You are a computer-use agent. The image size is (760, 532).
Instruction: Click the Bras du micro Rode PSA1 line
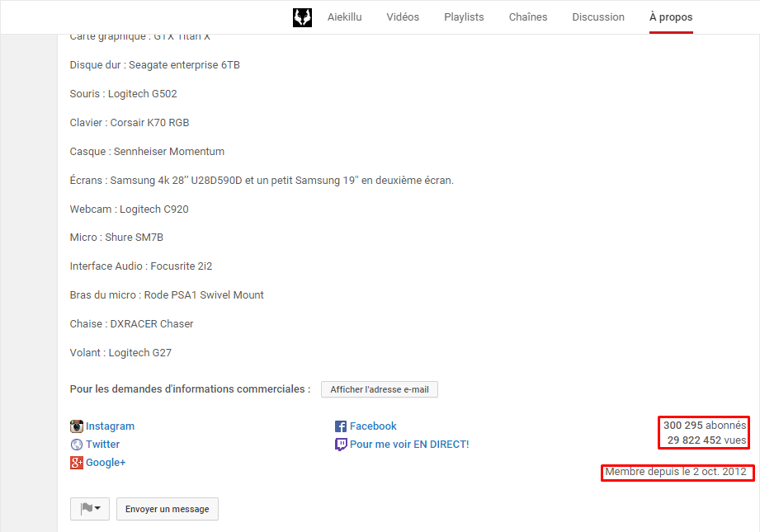tap(167, 295)
